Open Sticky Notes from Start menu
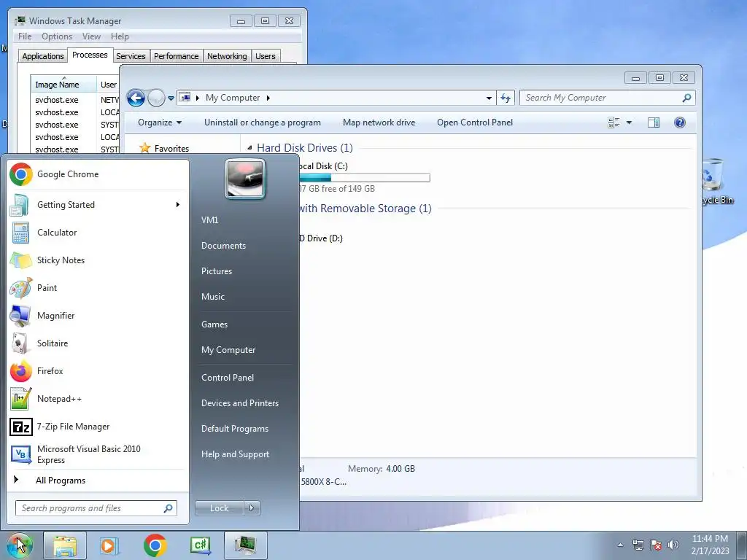Image resolution: width=747 pixels, height=560 pixels. (98, 260)
